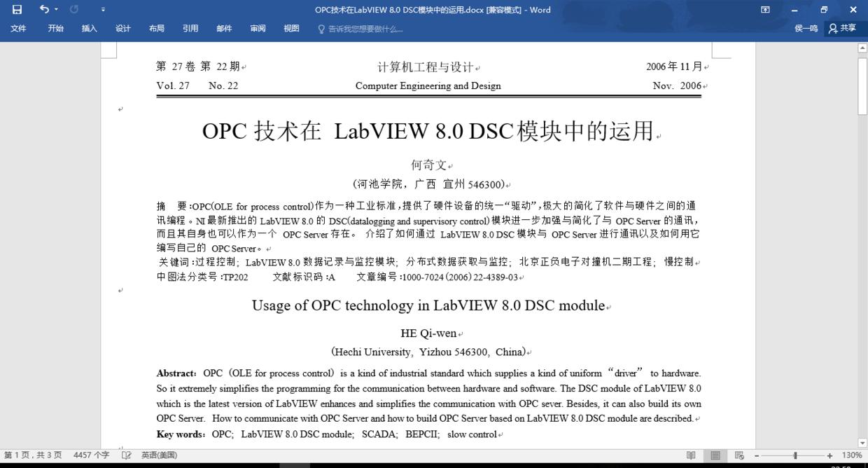Select Read Mode view icon
The image size is (868, 468).
(690, 455)
